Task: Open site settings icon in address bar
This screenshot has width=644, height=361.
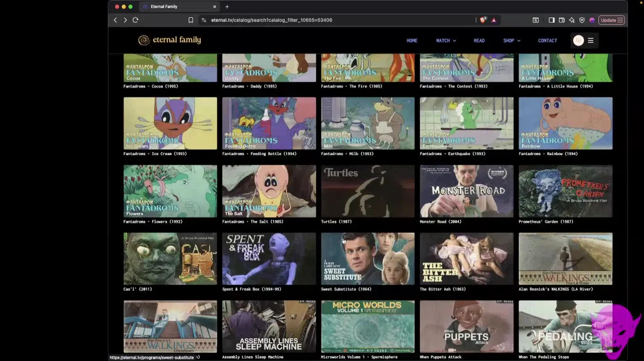Action: 203,20
